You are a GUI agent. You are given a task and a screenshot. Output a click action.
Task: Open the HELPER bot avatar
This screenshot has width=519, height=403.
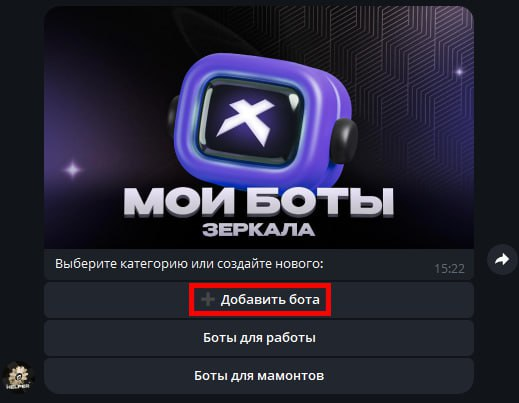pyautogui.click(x=18, y=377)
